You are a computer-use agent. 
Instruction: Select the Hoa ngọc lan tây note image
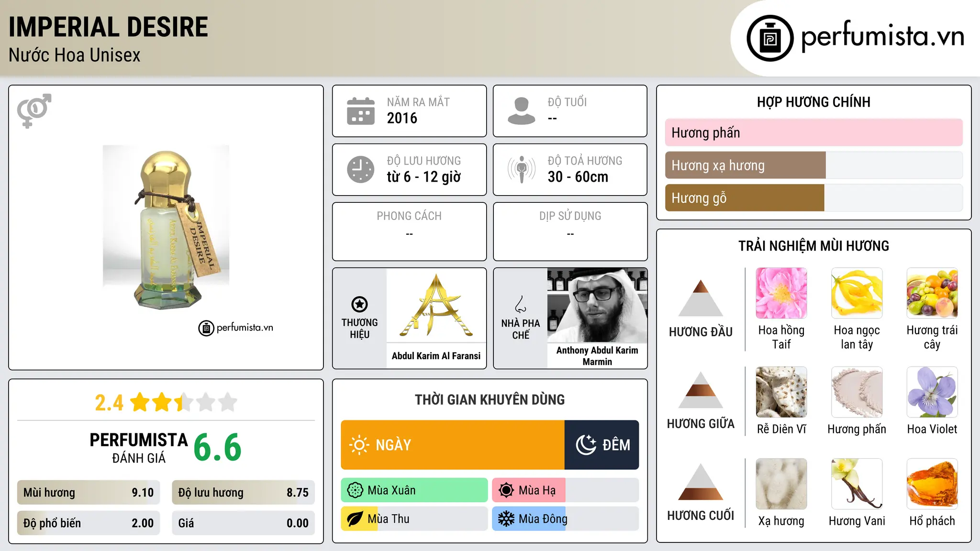(x=857, y=293)
